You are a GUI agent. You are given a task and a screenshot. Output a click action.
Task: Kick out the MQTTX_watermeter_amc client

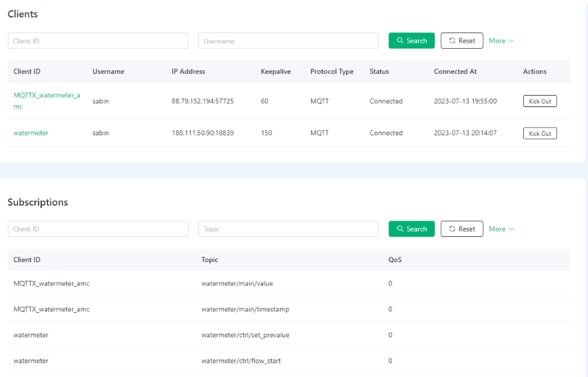(539, 101)
